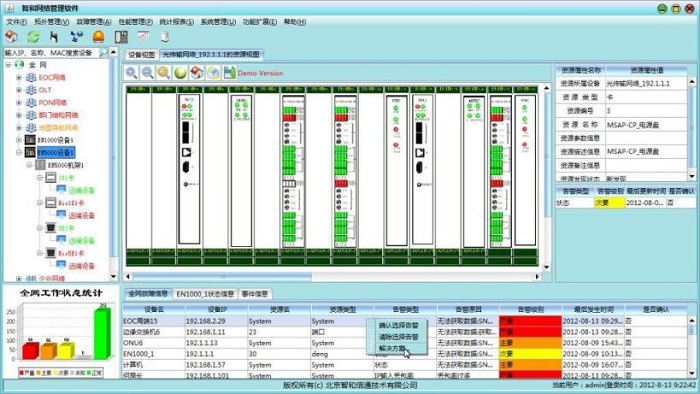Click the EN1000设备1 device icon
The width and height of the screenshot is (700, 394).
pyautogui.click(x=30, y=140)
